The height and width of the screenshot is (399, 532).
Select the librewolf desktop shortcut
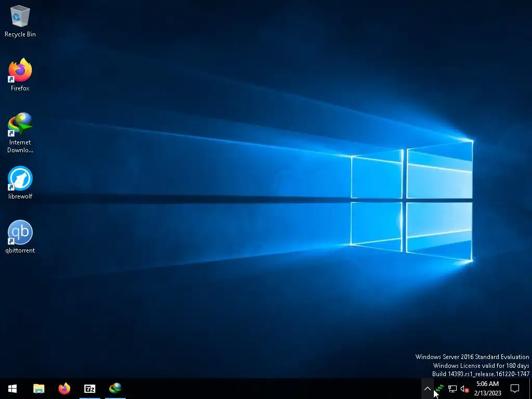20,183
